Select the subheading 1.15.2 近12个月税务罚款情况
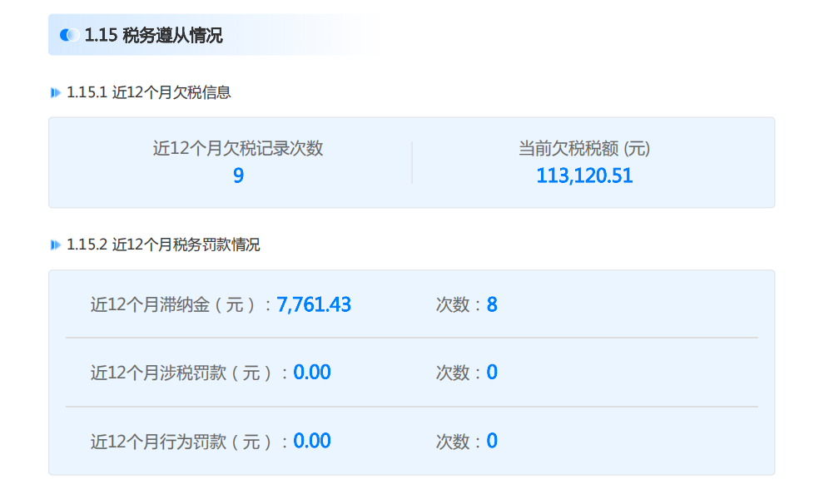The image size is (824, 504). click(163, 245)
